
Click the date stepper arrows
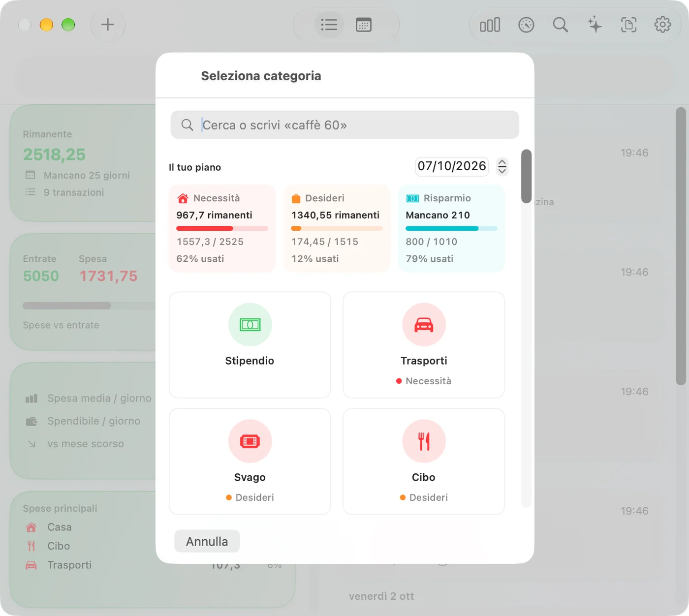point(502,166)
